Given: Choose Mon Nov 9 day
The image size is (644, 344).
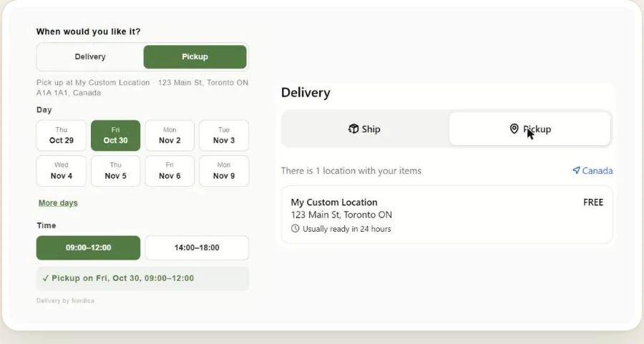Looking at the screenshot, I should click(x=224, y=171).
